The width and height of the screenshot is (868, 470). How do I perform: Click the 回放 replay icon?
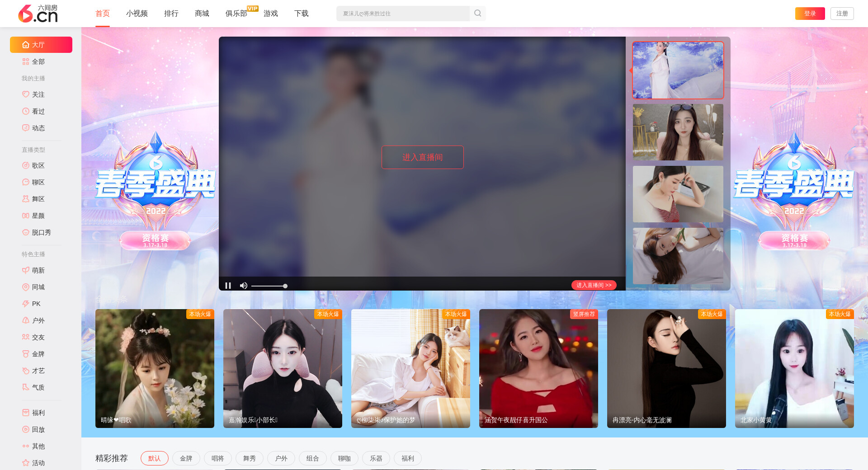point(26,429)
